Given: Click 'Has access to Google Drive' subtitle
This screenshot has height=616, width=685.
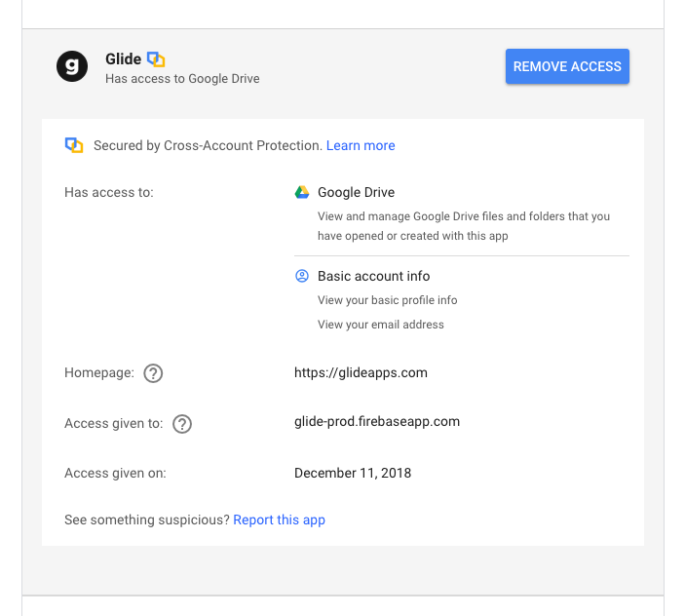Looking at the screenshot, I should [x=182, y=79].
